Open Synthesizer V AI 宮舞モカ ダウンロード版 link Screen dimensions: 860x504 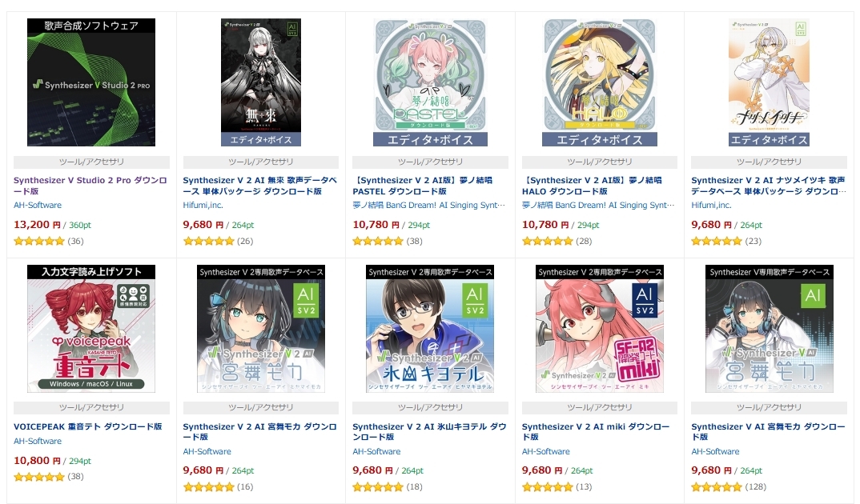tap(768, 432)
